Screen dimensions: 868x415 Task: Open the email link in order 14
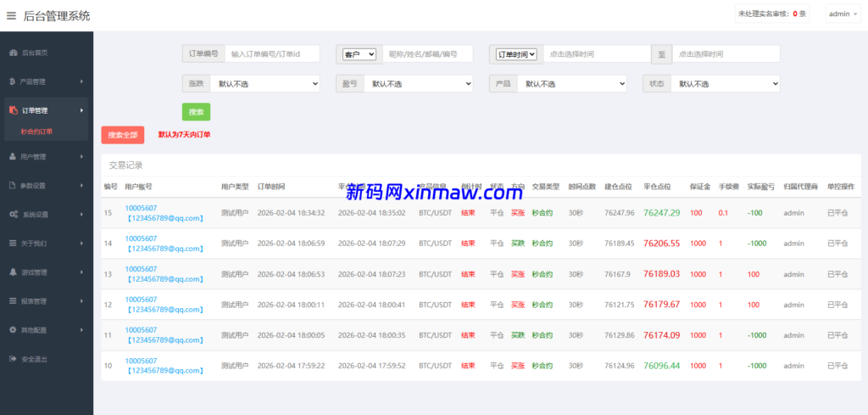pos(164,249)
